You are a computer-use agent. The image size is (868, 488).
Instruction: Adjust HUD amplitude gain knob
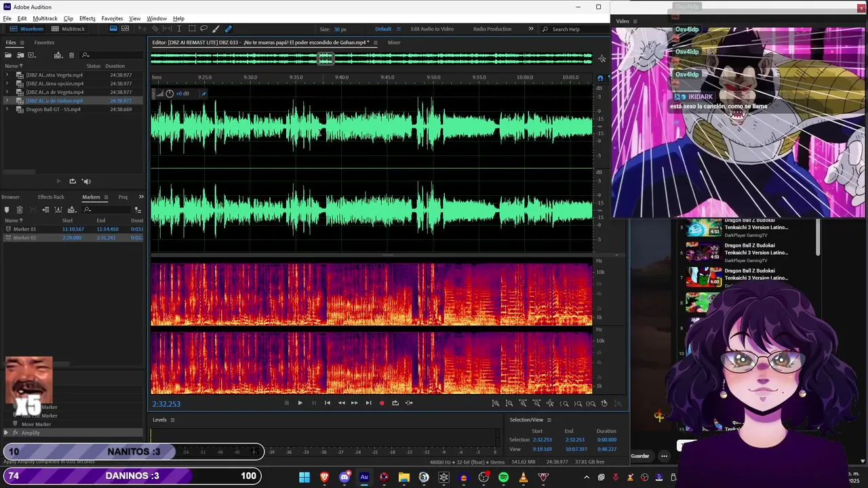click(170, 94)
